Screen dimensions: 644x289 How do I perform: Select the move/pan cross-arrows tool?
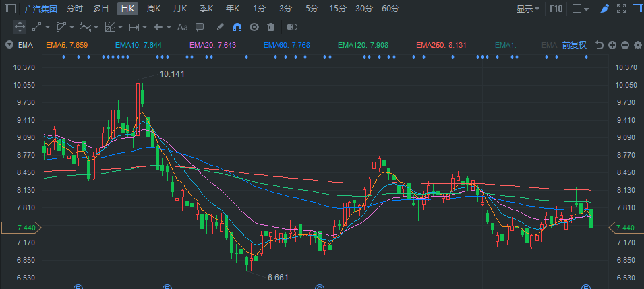pyautogui.click(x=20, y=27)
